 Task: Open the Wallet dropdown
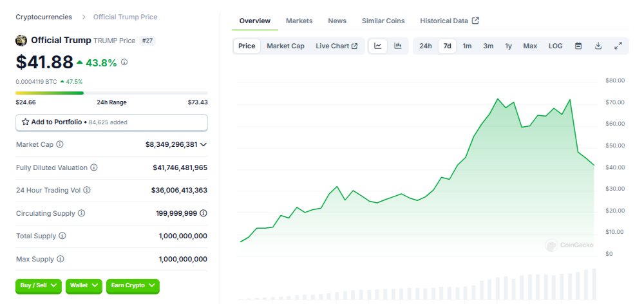tap(84, 285)
